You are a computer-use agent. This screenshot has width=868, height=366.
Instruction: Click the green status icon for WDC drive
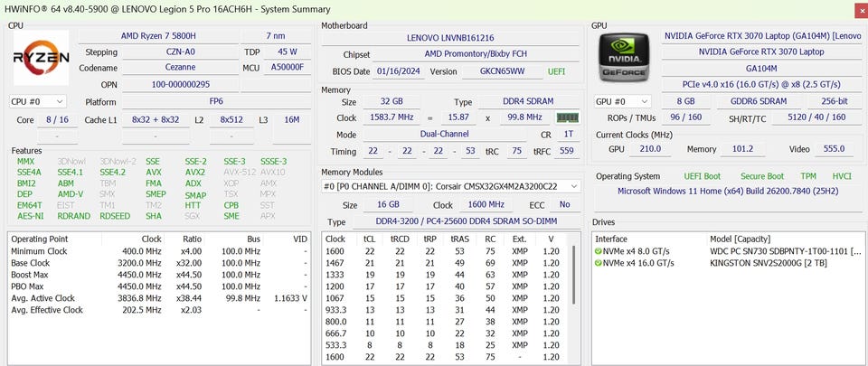tap(599, 250)
